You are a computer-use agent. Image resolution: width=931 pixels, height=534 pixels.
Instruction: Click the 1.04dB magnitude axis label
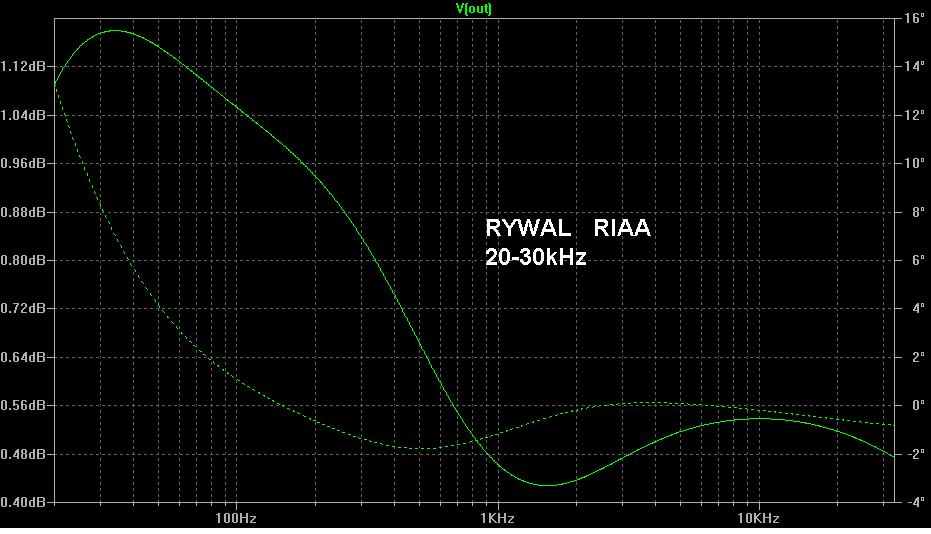tap(23, 115)
